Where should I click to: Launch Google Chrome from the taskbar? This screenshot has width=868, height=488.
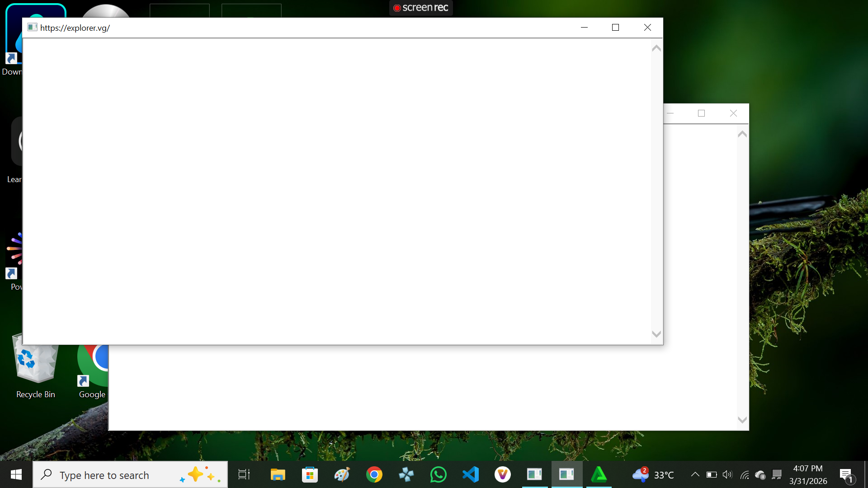tap(374, 474)
